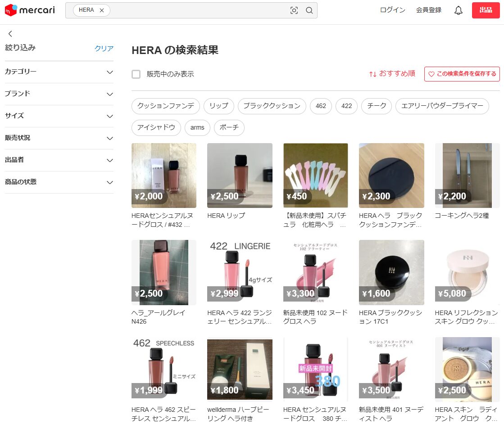Open ¥2,500 HERA スキン ラディアント thumbnail
Image resolution: width=504 pixels, height=424 pixels.
pyautogui.click(x=468, y=370)
